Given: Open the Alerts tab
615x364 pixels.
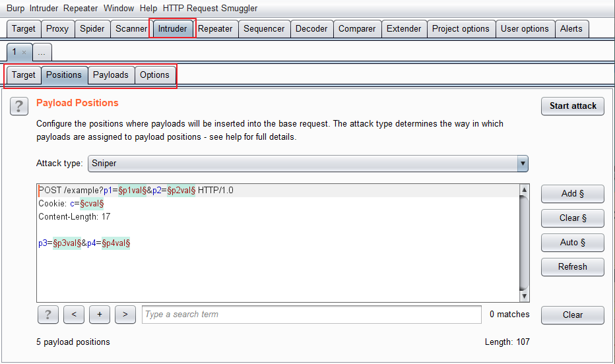Looking at the screenshot, I should coord(571,28).
